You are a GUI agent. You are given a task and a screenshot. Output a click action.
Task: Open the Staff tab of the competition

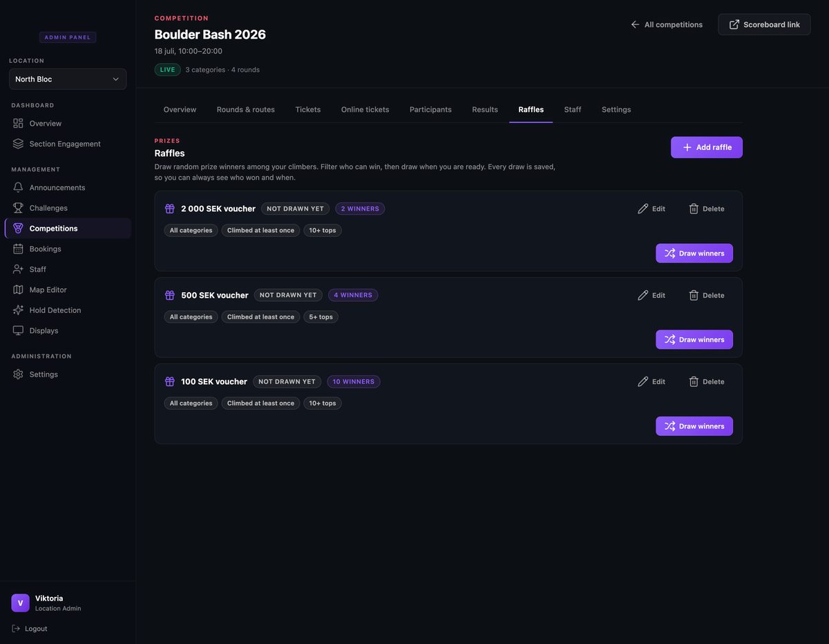(x=573, y=109)
